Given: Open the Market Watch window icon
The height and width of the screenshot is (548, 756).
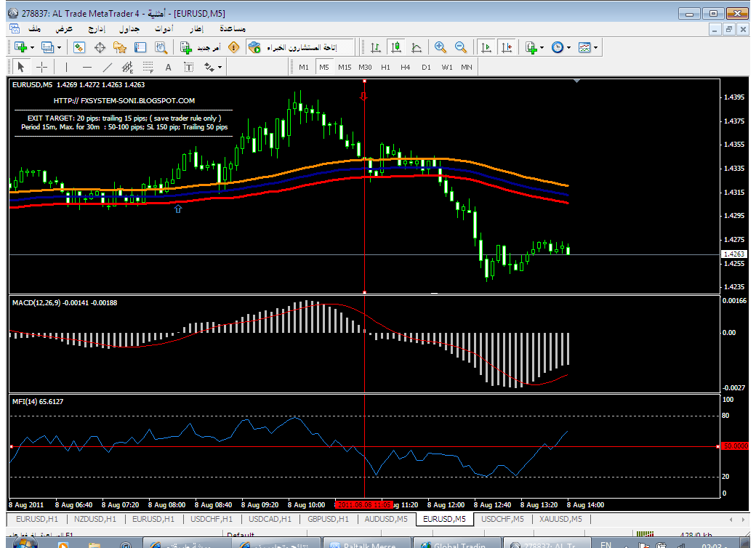Looking at the screenshot, I should [x=80, y=47].
